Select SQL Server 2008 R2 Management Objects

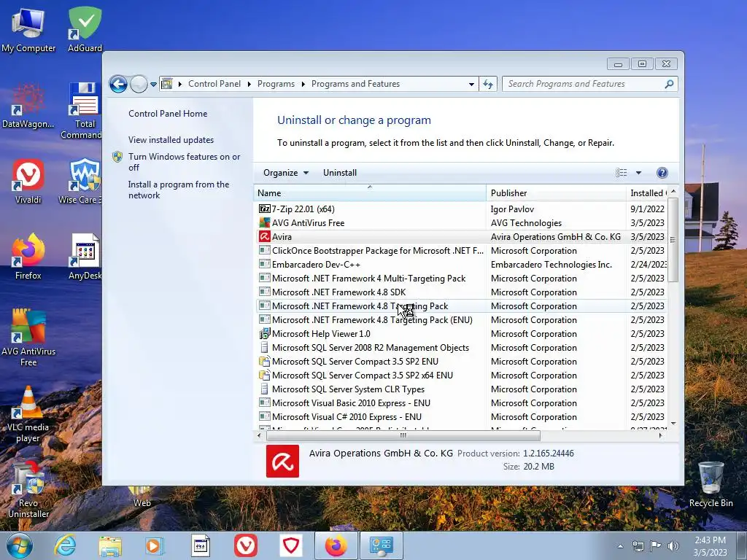(461, 348)
